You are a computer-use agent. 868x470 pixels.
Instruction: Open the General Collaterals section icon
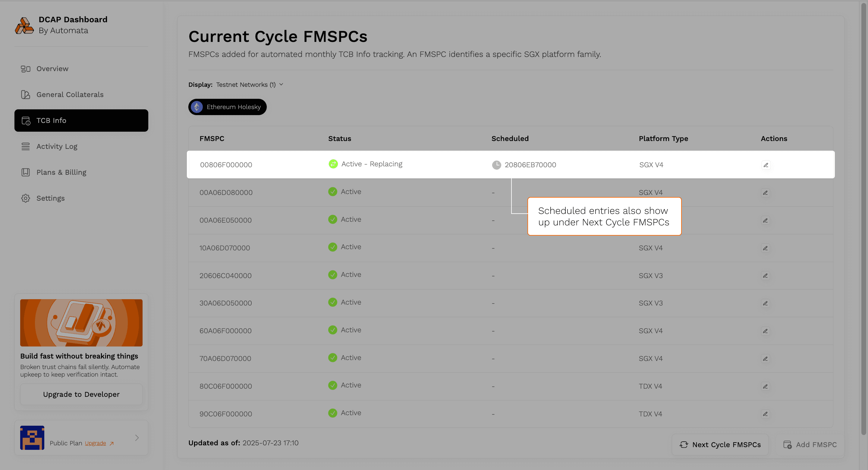coord(26,95)
